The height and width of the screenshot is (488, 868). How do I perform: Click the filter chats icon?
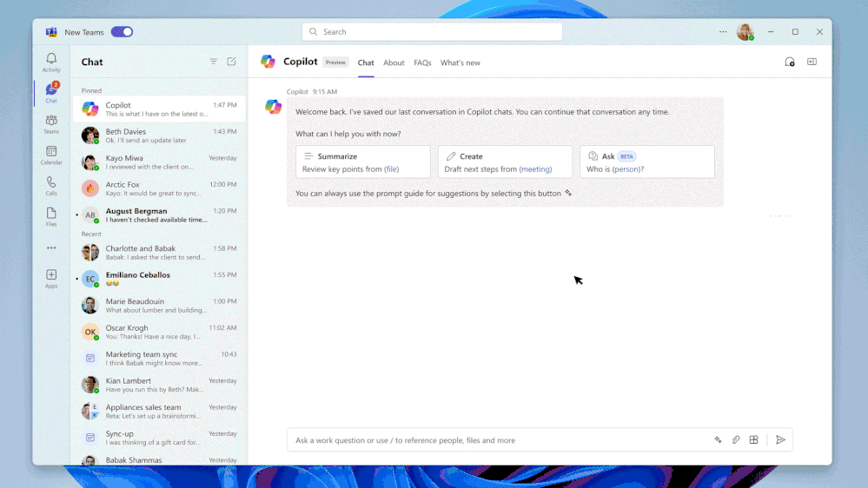[213, 62]
